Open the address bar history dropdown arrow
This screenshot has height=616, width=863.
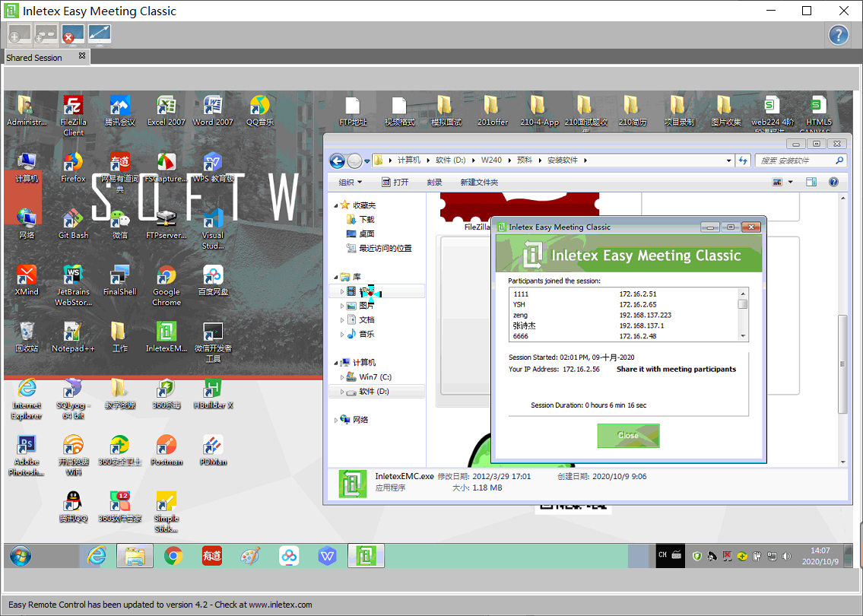(x=728, y=160)
